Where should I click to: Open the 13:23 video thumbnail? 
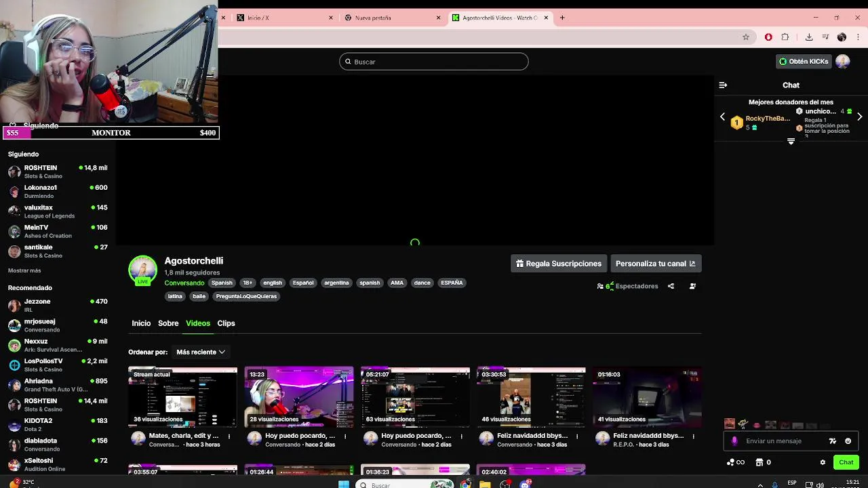(299, 397)
